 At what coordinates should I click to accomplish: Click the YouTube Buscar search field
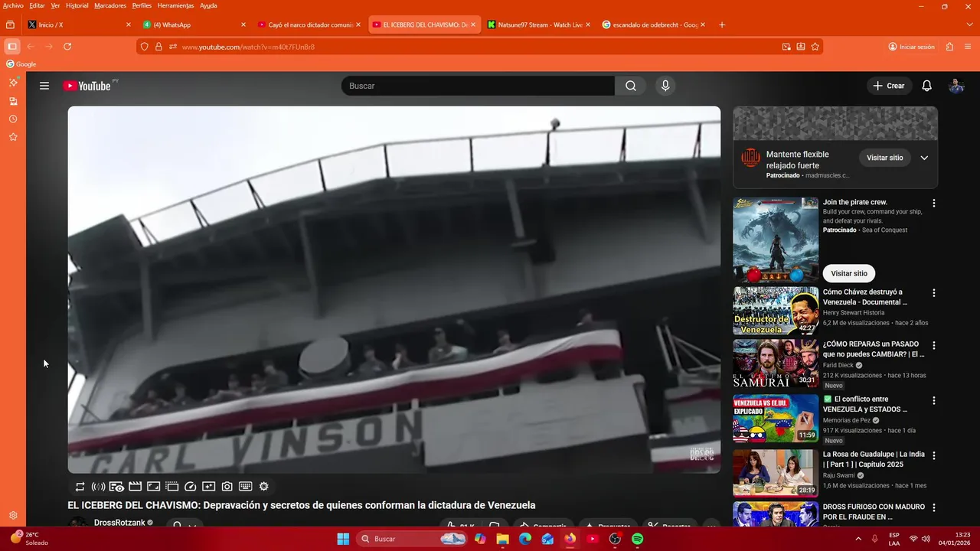click(x=478, y=86)
